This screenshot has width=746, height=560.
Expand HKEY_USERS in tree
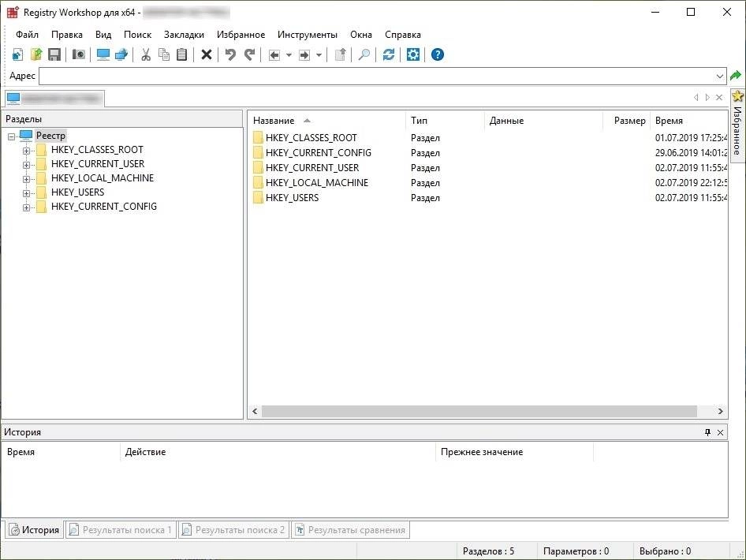point(26,194)
